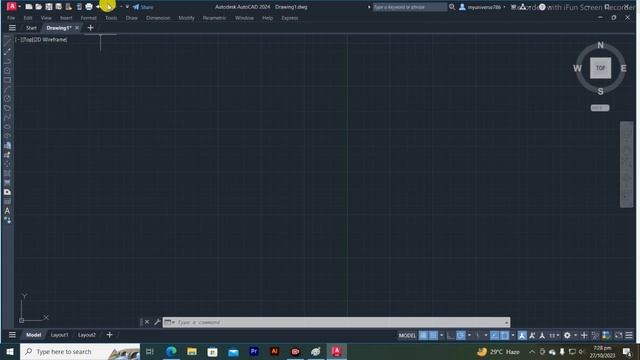Select the Spline tool
The image size is (640, 360).
(7, 118)
